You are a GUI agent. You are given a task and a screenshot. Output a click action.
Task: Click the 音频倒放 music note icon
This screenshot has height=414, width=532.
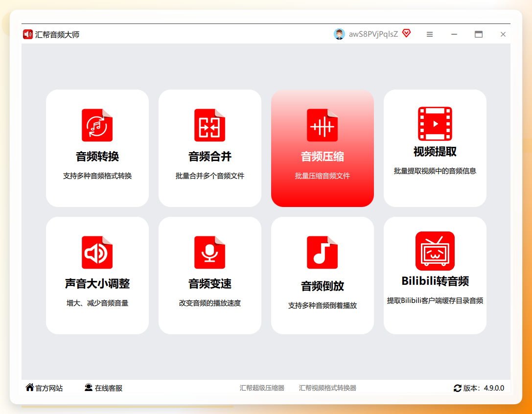323,253
